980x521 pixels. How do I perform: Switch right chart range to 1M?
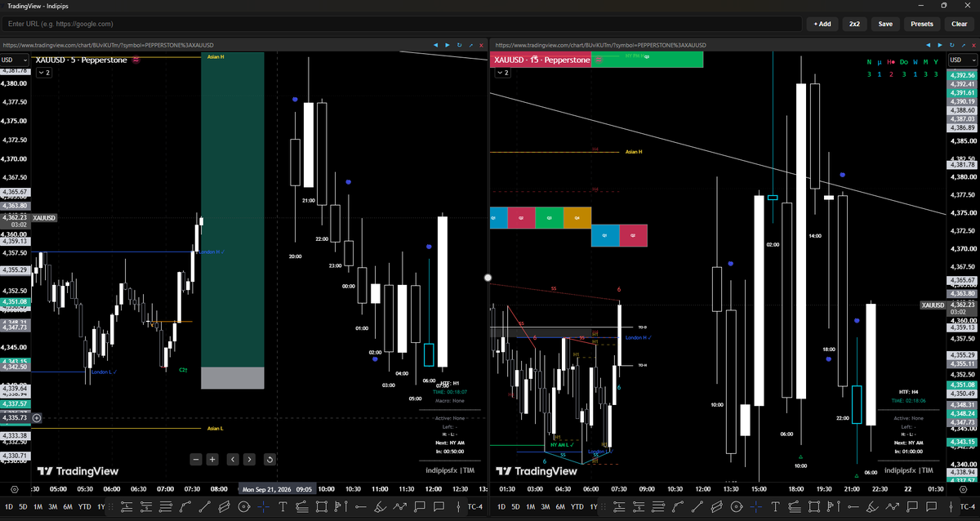[x=531, y=507]
